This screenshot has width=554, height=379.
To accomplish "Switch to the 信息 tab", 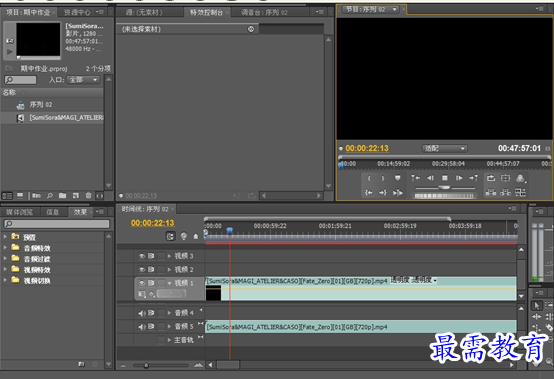I will (x=52, y=212).
